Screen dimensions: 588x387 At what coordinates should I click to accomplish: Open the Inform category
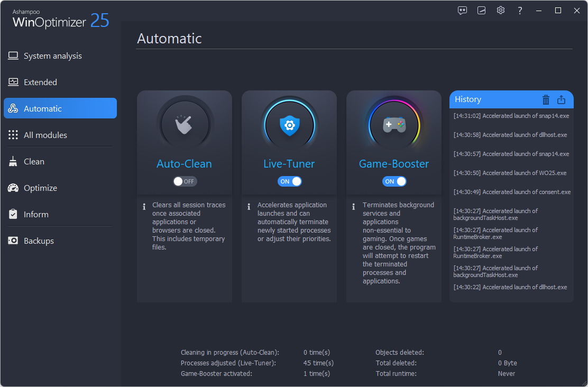[60, 214]
